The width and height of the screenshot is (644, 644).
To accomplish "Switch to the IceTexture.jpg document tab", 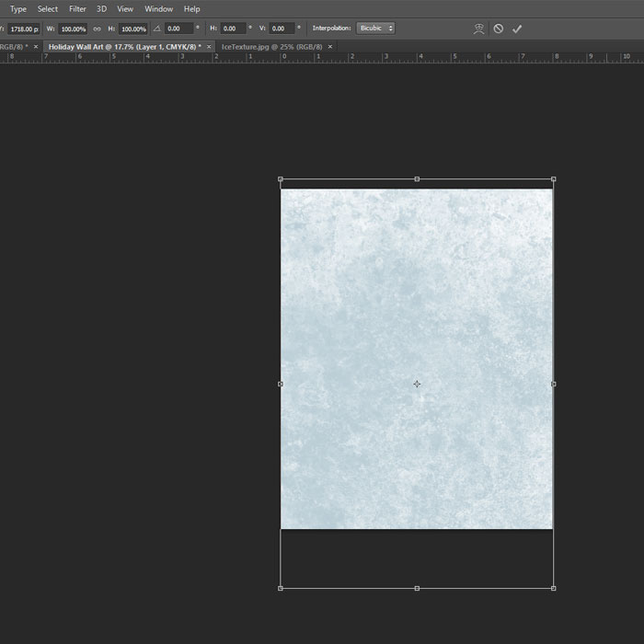I will [271, 46].
